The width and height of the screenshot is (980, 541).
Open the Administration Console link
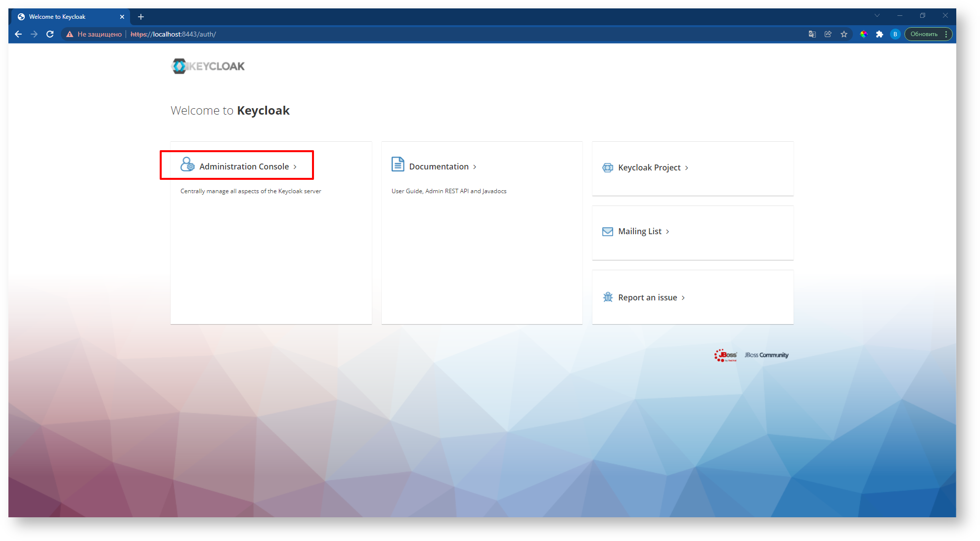coord(244,166)
